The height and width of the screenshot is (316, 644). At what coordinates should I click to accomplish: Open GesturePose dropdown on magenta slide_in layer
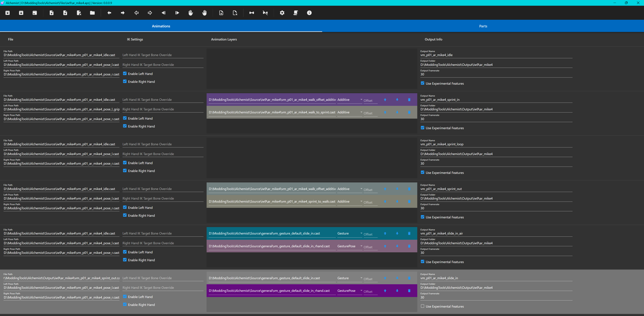coord(350,291)
